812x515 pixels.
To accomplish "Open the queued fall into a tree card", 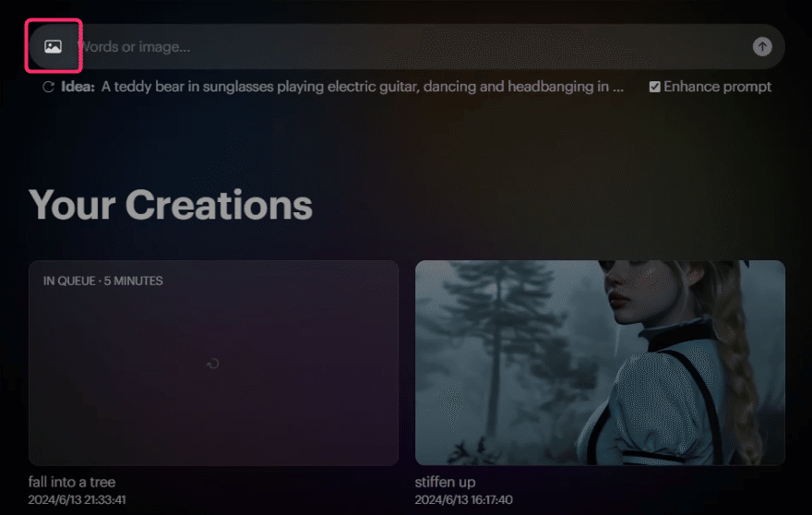I will pos(213,363).
